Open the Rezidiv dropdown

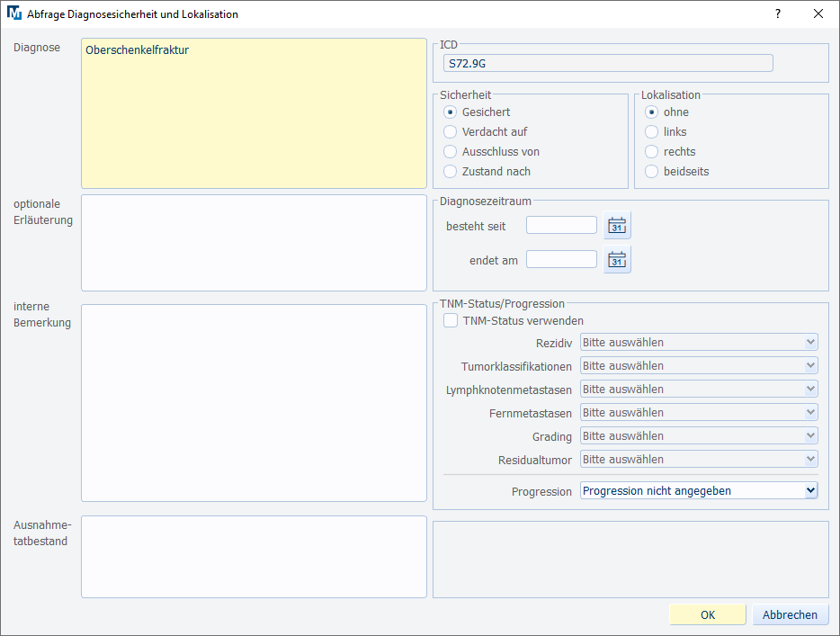tap(699, 343)
